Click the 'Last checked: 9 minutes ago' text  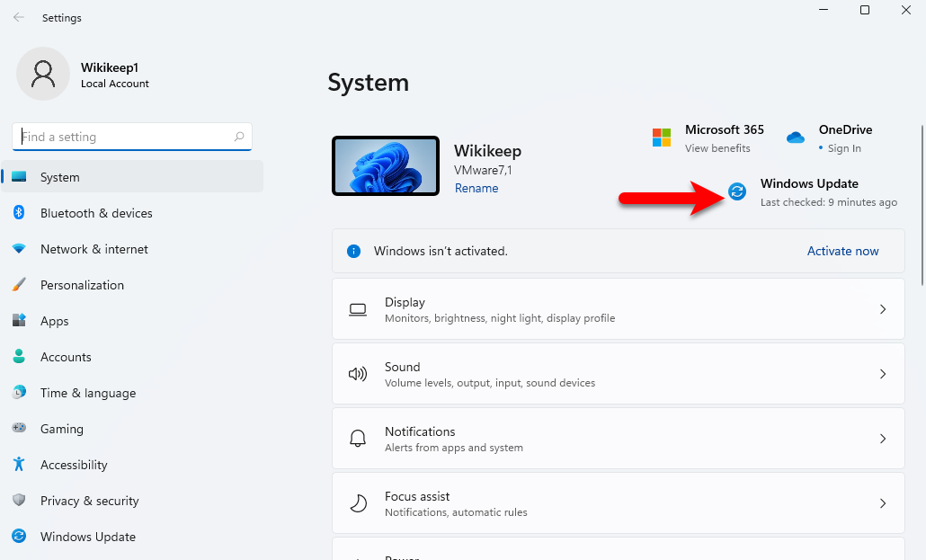click(829, 202)
